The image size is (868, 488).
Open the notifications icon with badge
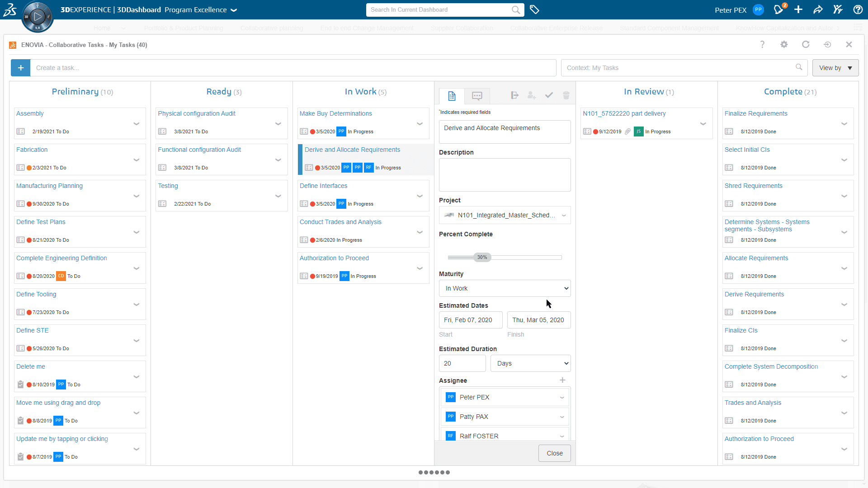pyautogui.click(x=778, y=10)
